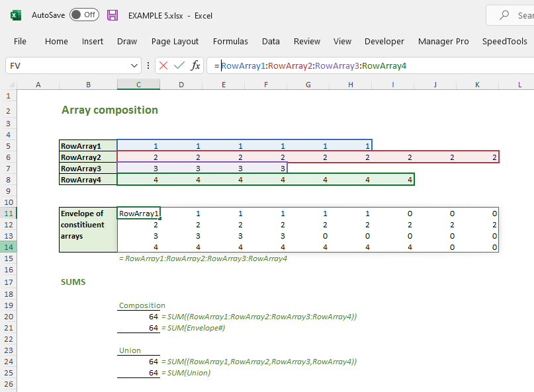This screenshot has width=534, height=392.
Task: Click the SUMS heading cell
Action: point(73,282)
